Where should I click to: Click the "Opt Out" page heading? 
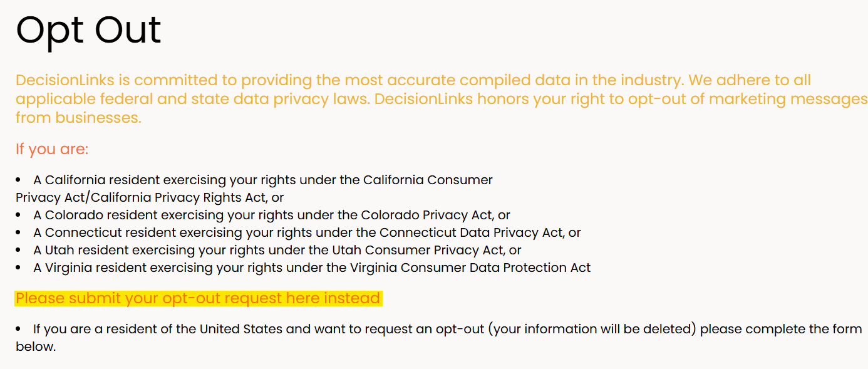[x=88, y=29]
